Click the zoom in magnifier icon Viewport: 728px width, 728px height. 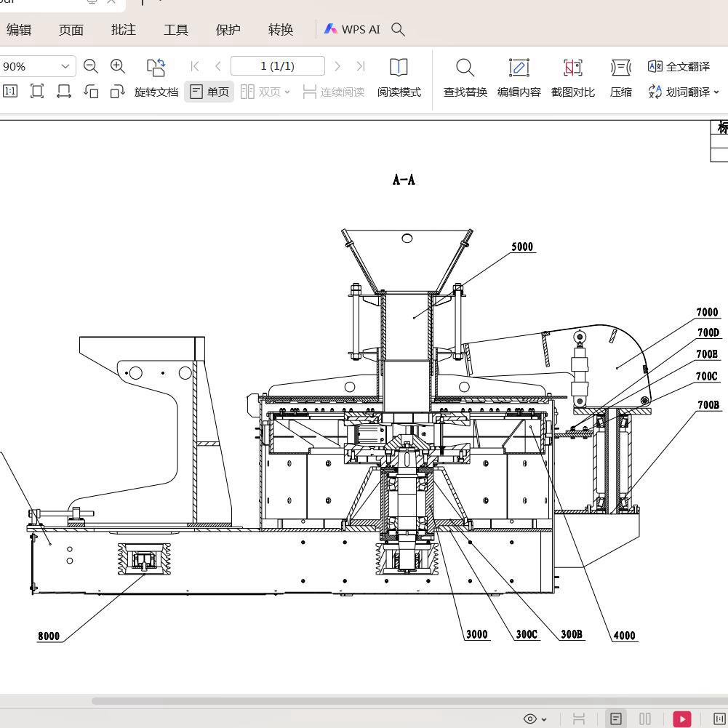(118, 66)
